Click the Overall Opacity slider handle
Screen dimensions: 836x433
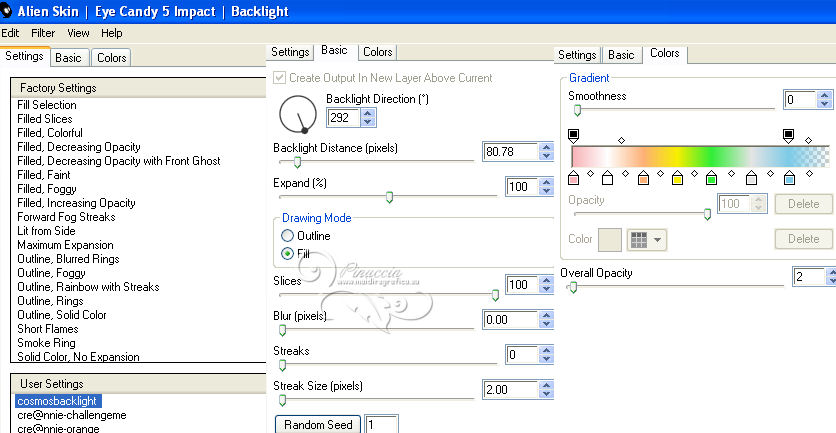[573, 288]
